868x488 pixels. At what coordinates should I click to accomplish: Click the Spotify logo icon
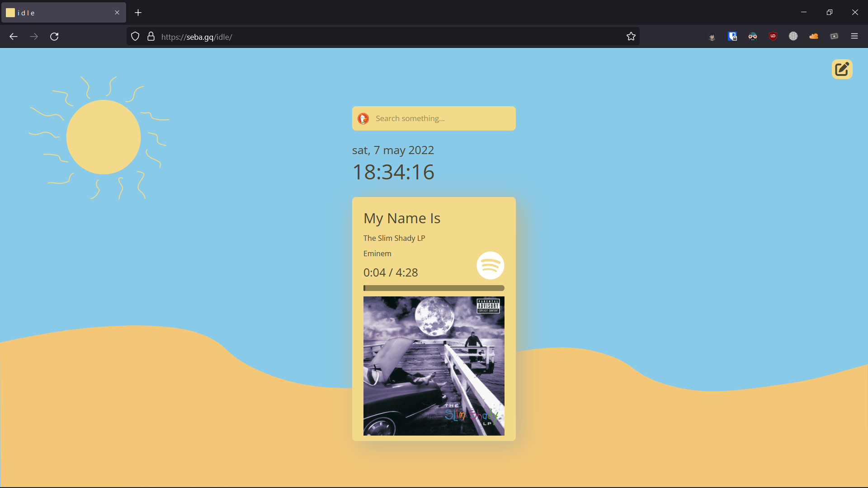(x=490, y=265)
